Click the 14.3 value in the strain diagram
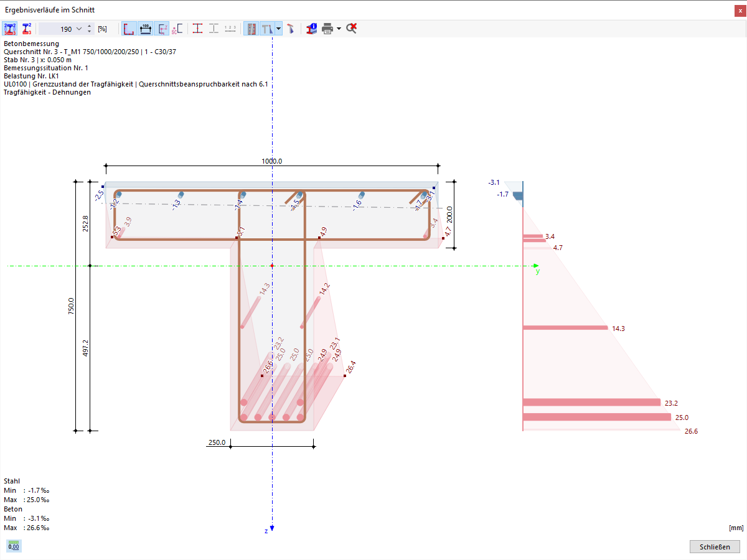This screenshot has width=747, height=560. 619,328
